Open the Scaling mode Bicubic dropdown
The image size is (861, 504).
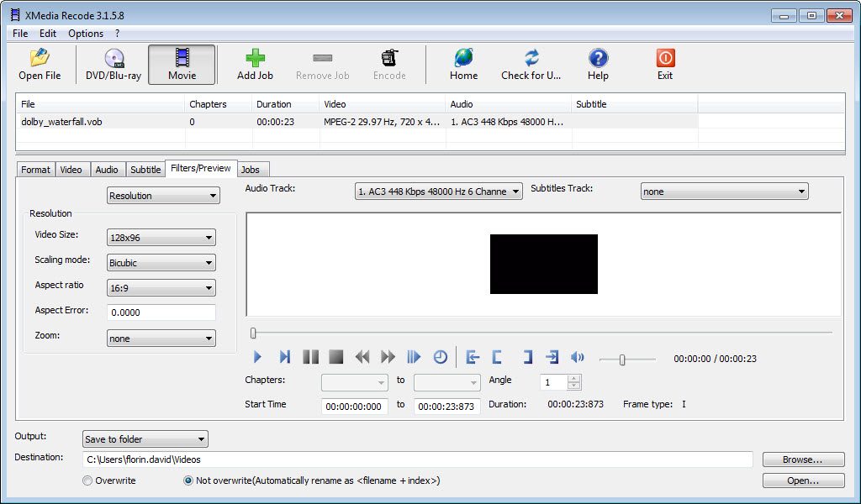coord(161,263)
